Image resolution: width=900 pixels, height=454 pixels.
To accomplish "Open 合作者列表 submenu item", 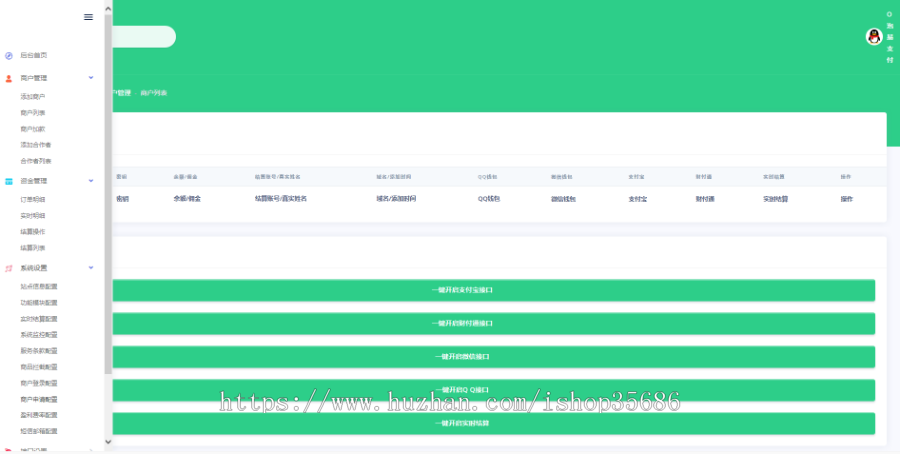I will coord(36,161).
